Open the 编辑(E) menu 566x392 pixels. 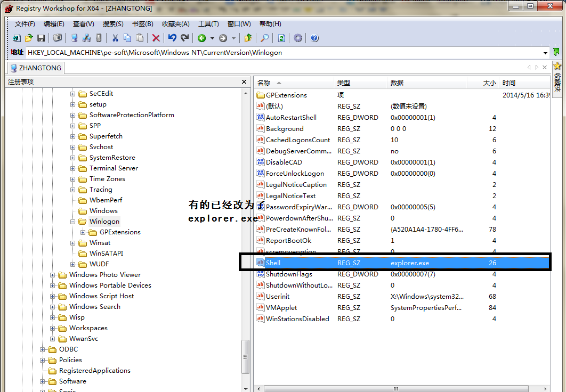pos(54,24)
